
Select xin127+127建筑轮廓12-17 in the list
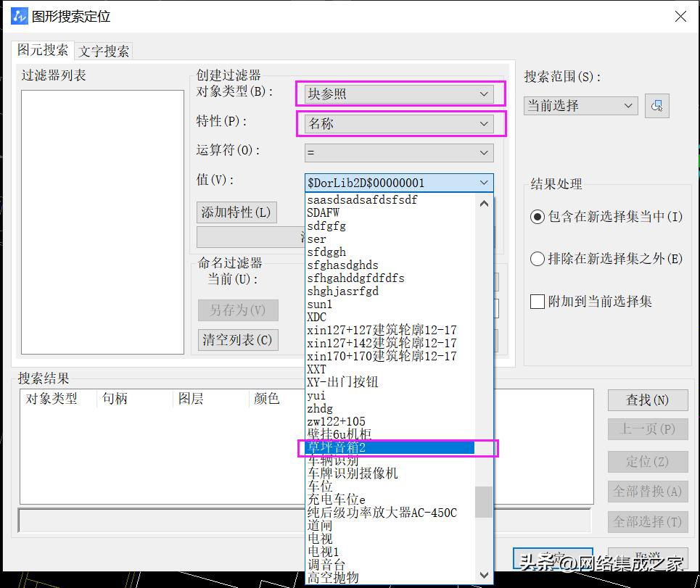(391, 330)
